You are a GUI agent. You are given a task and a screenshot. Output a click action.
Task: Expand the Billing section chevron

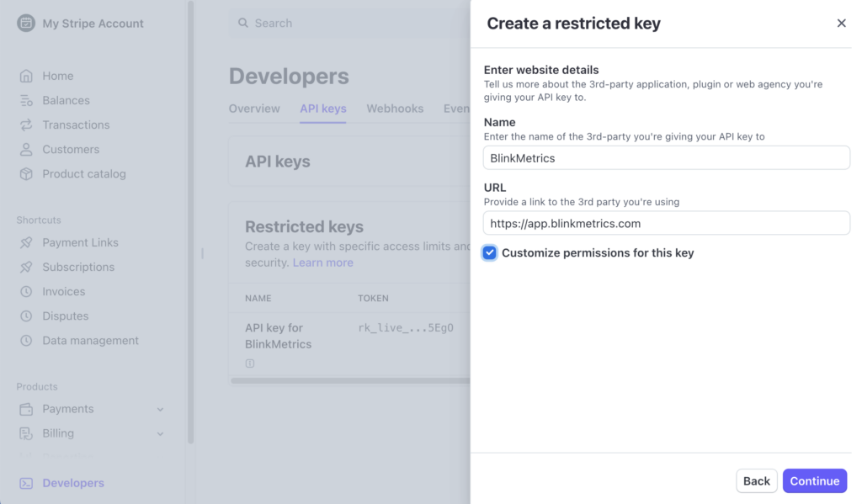click(160, 433)
